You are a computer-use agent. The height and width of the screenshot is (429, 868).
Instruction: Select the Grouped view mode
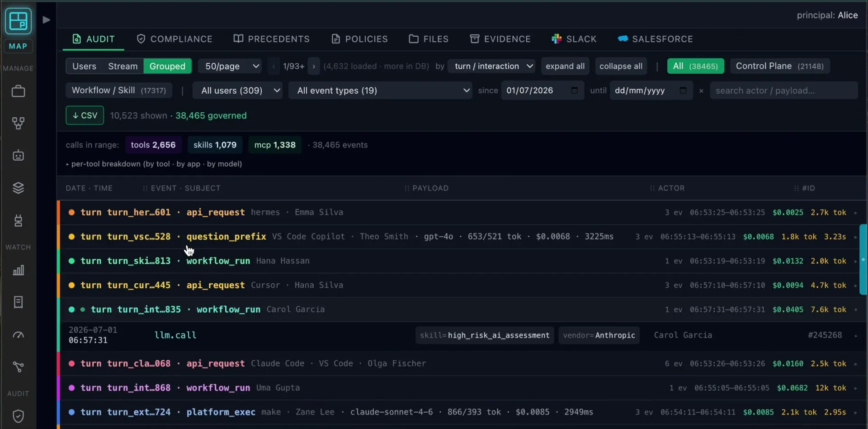click(167, 66)
